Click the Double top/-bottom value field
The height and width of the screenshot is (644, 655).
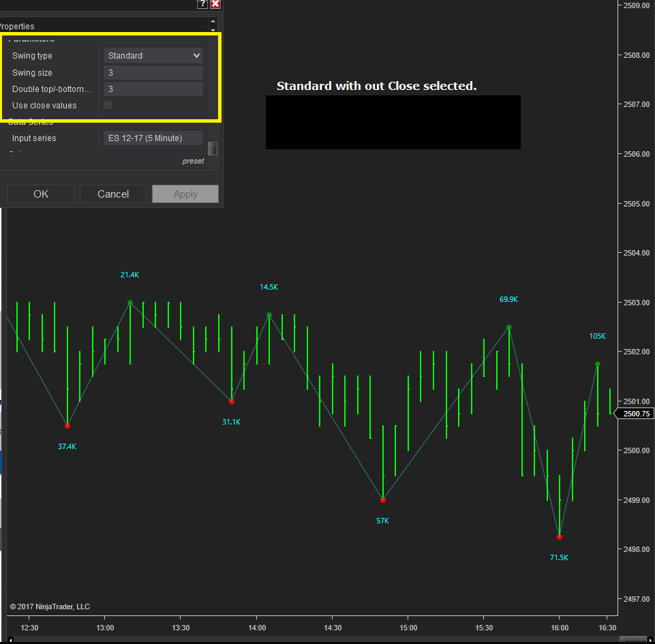pyautogui.click(x=153, y=89)
